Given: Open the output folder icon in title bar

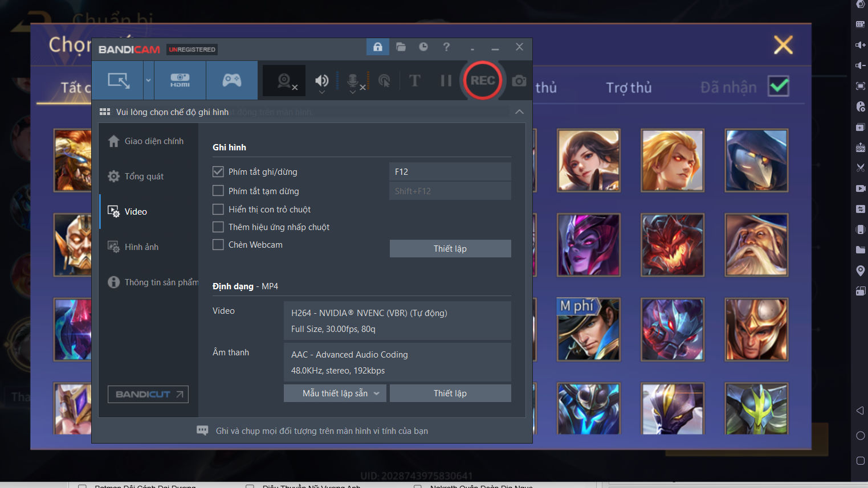Looking at the screenshot, I should pos(401,47).
